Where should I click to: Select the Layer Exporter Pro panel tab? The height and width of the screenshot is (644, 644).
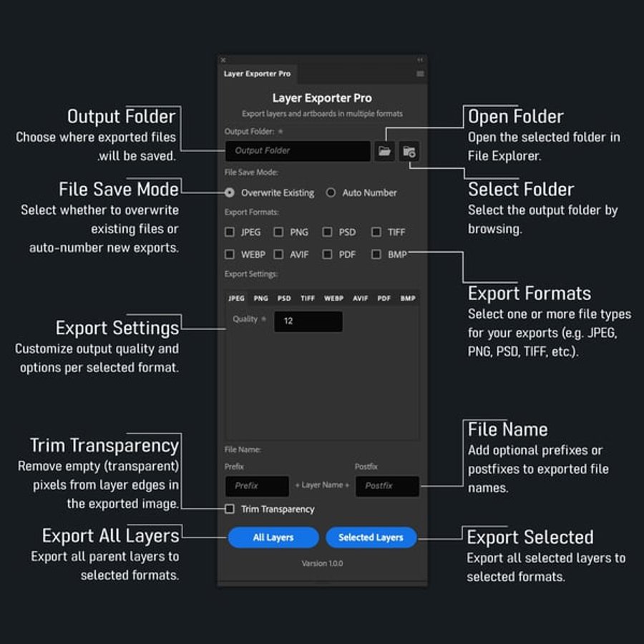[257, 73]
